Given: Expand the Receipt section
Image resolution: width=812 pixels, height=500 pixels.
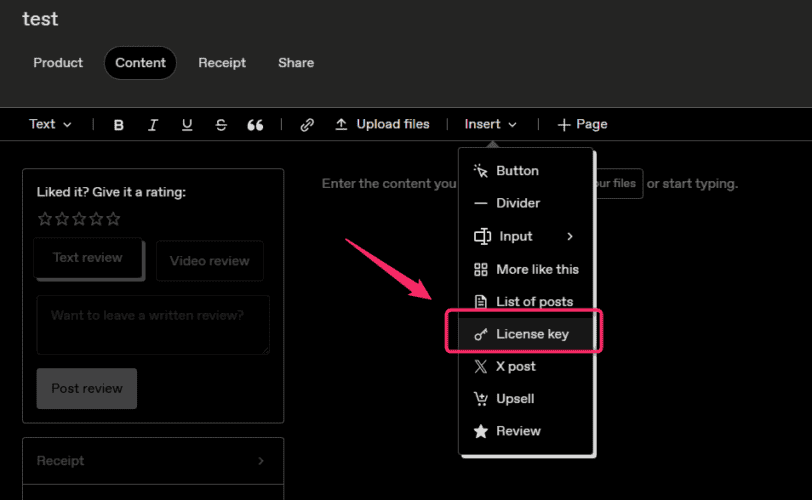Looking at the screenshot, I should coord(152,461).
